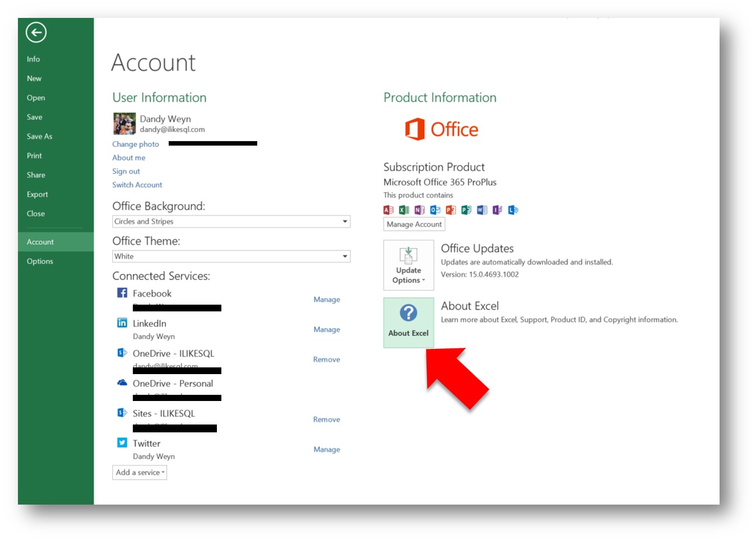
Task: Click the Word app icon
Action: (x=482, y=210)
